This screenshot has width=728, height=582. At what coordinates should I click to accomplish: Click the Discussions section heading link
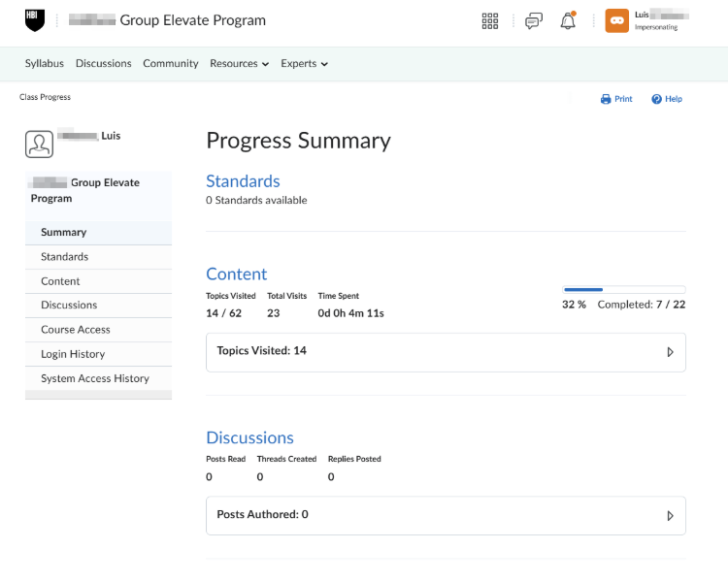click(x=249, y=438)
